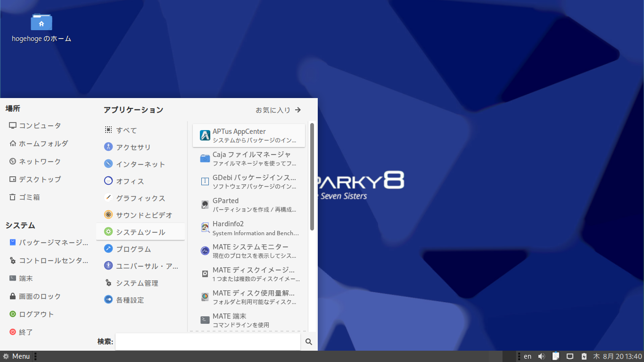Click the 画面のロック padlock icon
Screen dimensions: 644x362
pos(13,296)
